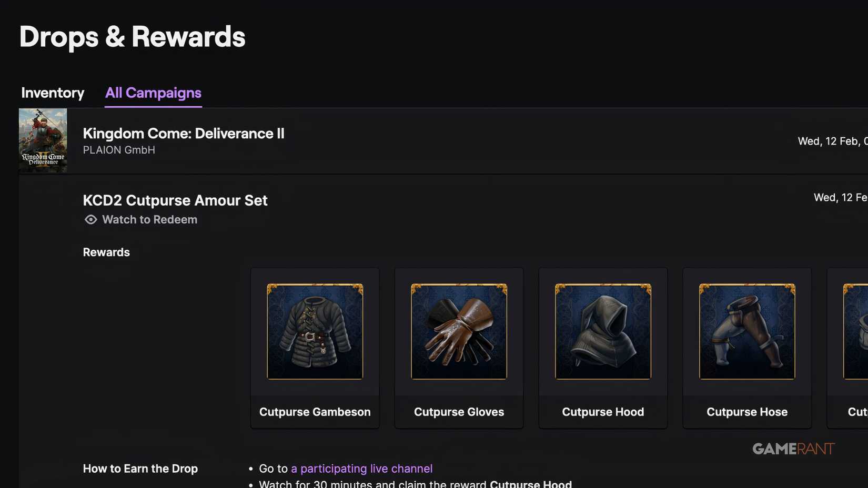This screenshot has width=868, height=488.
Task: Switch to the Inventory tab
Action: click(x=52, y=93)
